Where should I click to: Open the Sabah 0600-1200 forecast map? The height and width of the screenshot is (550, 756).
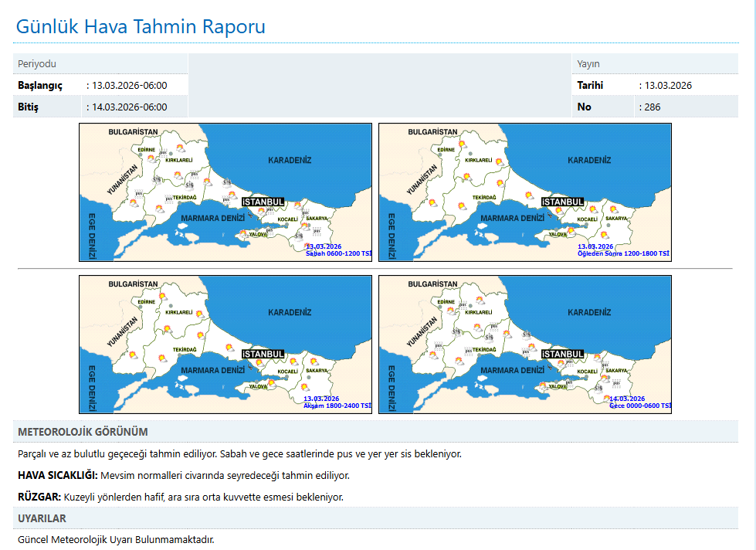tap(225, 192)
